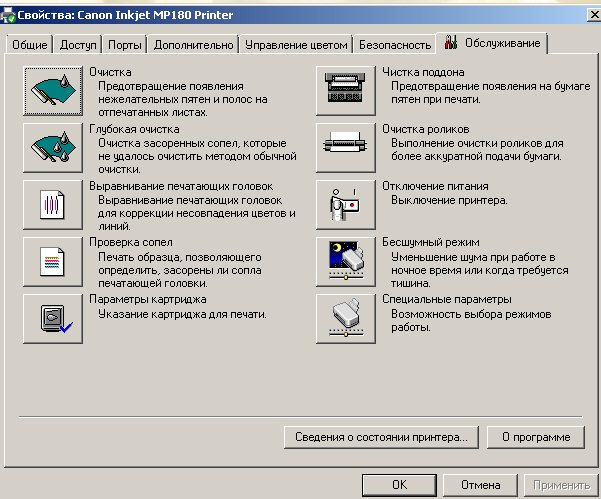Viewport: 601px width, 499px height.
Task: Click Отключение питания power off icon
Action: (x=343, y=204)
